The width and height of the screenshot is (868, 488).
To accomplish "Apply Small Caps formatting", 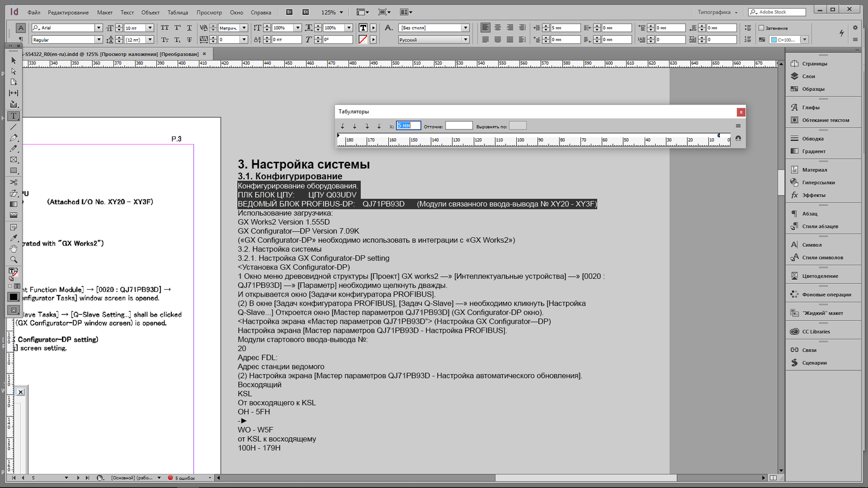I will pos(165,40).
